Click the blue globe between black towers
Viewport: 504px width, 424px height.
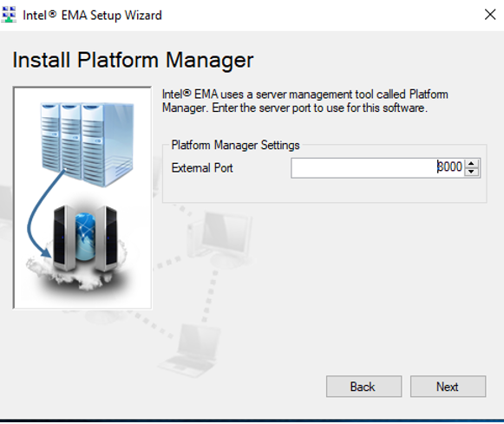point(85,237)
